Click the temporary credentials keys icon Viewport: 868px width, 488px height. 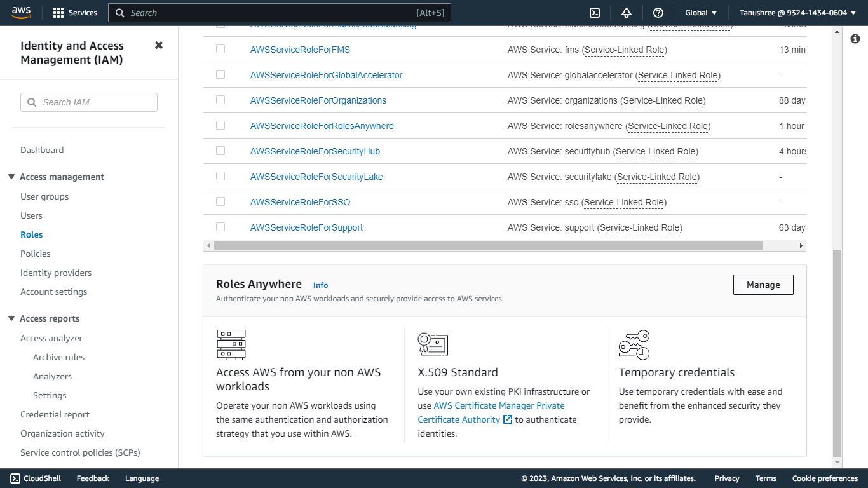point(634,345)
